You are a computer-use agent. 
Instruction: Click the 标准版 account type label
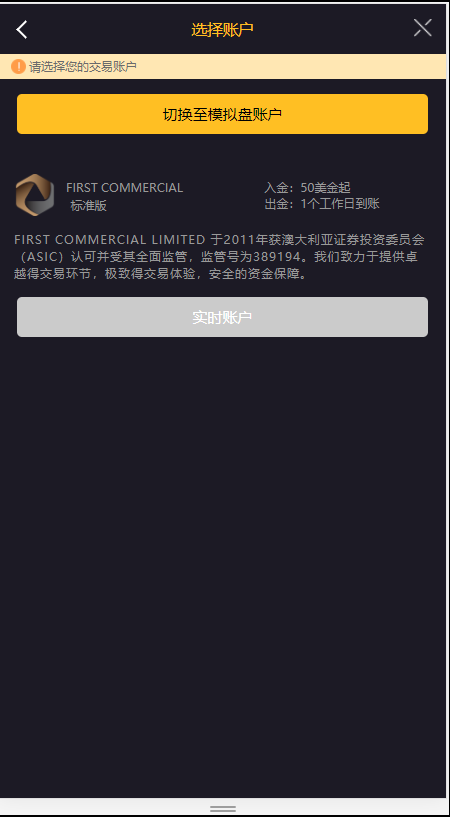coord(89,206)
